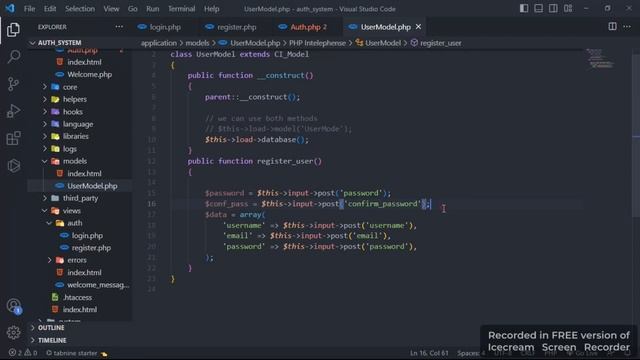Open the Help menu
The height and width of the screenshot is (360, 640).
tap(211, 9)
